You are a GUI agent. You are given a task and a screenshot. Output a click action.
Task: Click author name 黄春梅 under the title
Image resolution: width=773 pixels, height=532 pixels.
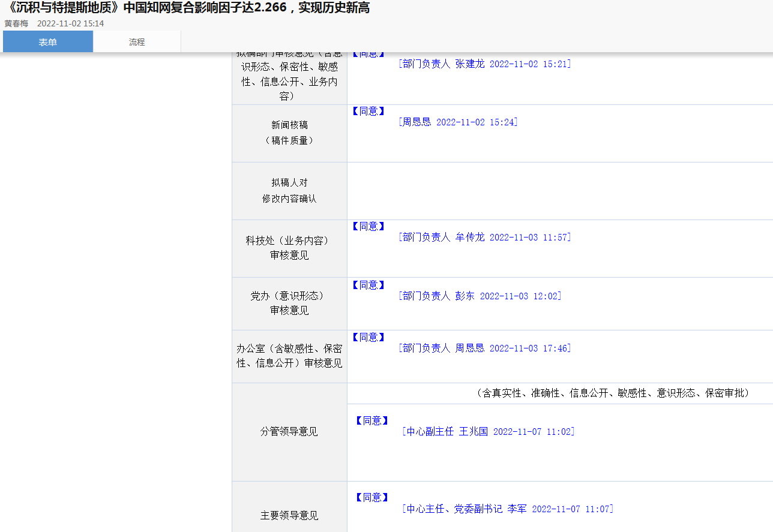(16, 23)
